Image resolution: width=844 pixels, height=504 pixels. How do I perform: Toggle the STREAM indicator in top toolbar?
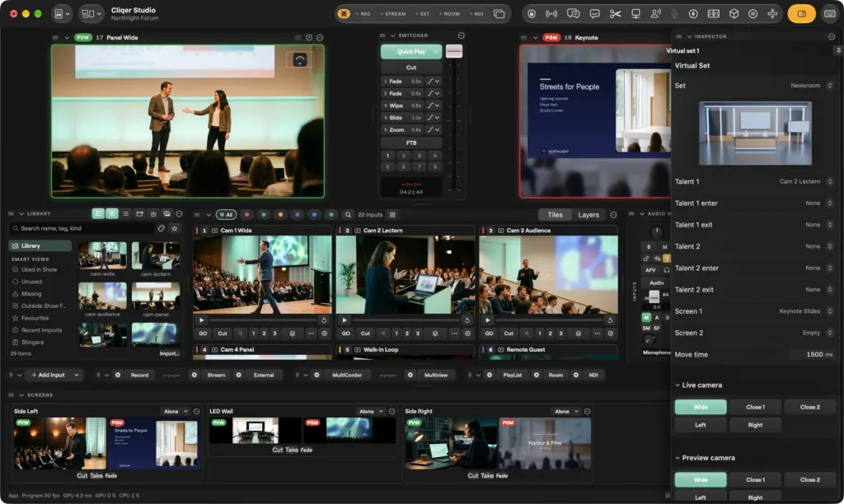point(393,14)
